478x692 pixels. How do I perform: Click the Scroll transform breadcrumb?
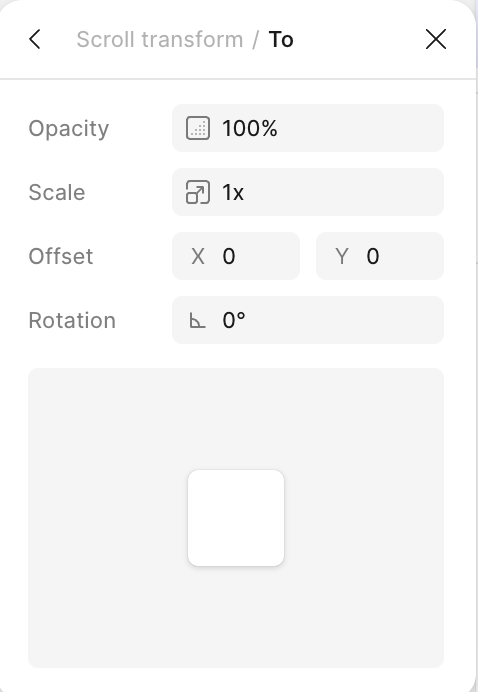160,39
